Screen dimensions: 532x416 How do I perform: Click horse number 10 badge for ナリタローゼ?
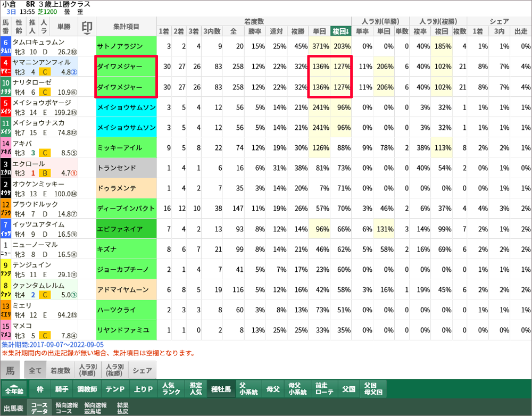[6, 87]
